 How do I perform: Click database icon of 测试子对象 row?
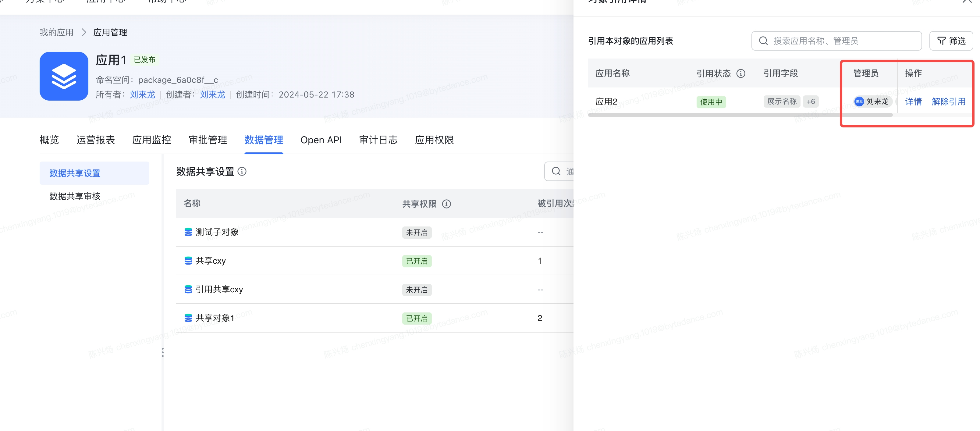(x=188, y=232)
